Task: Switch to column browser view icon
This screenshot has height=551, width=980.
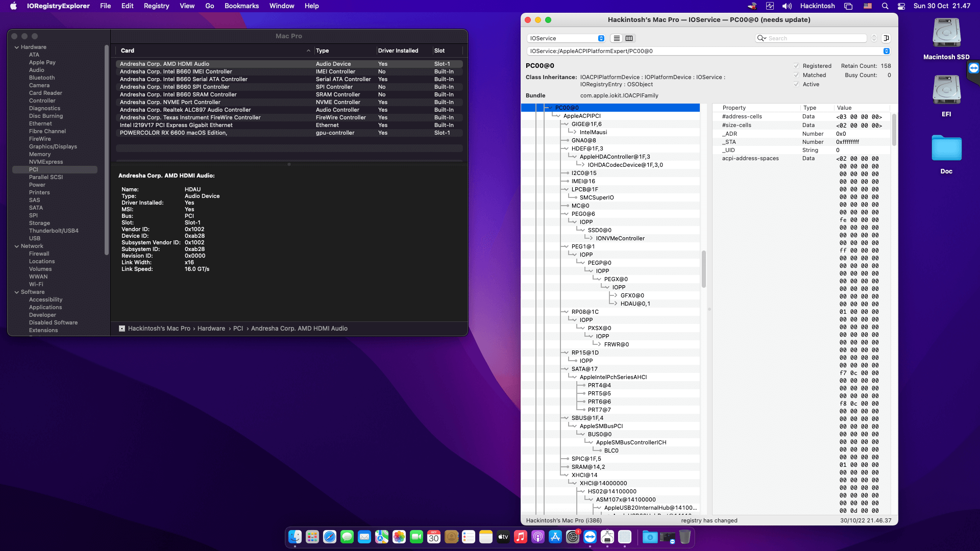Action: (629, 38)
